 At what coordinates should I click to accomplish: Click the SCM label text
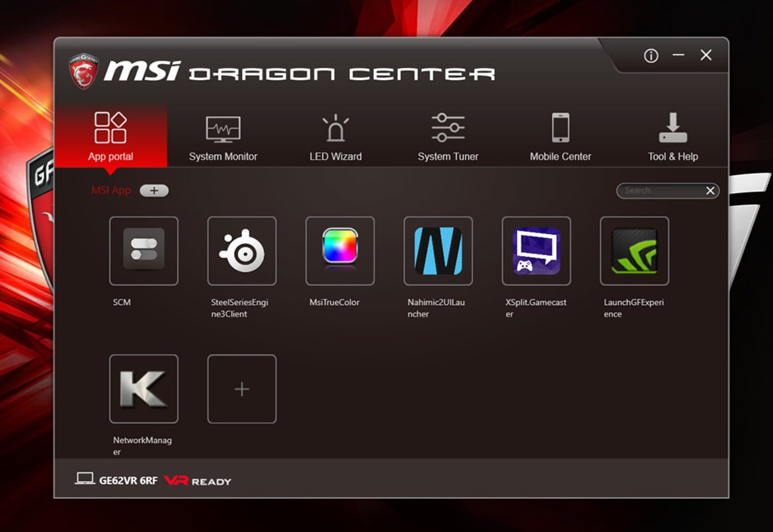[x=122, y=303]
